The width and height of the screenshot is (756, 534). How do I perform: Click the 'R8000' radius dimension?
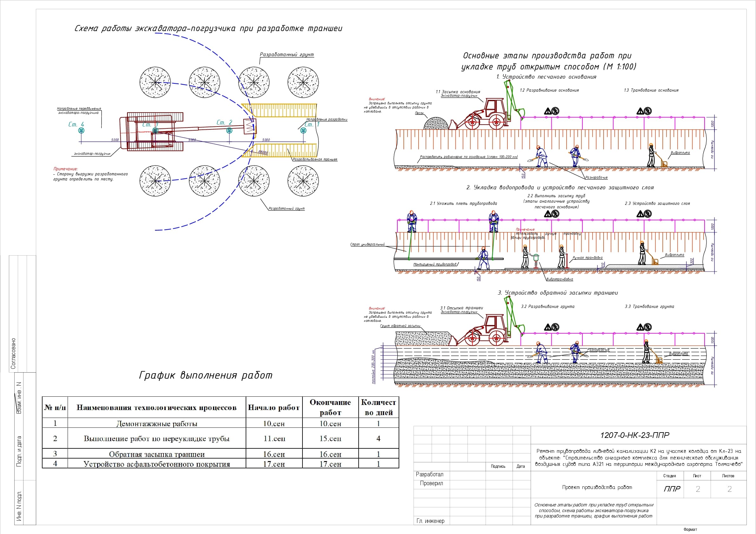coord(263,152)
